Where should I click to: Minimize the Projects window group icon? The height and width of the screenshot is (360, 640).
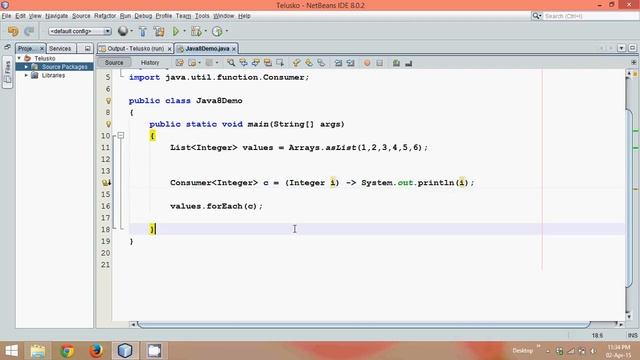pyautogui.click(x=87, y=49)
